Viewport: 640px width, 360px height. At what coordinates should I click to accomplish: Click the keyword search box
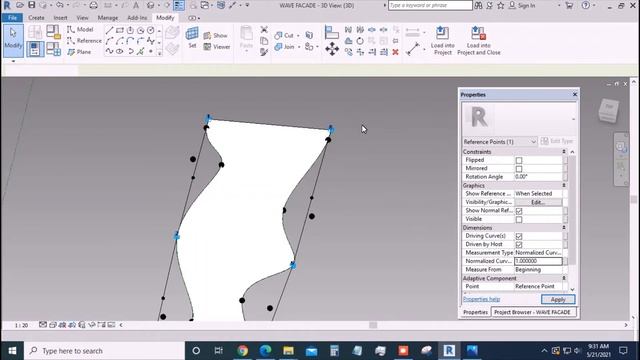430,5
